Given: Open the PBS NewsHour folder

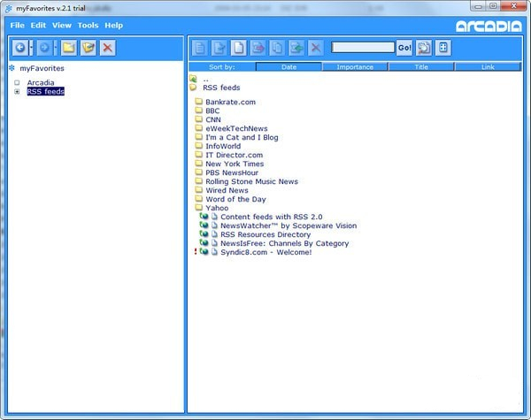Looking at the screenshot, I should [x=232, y=172].
